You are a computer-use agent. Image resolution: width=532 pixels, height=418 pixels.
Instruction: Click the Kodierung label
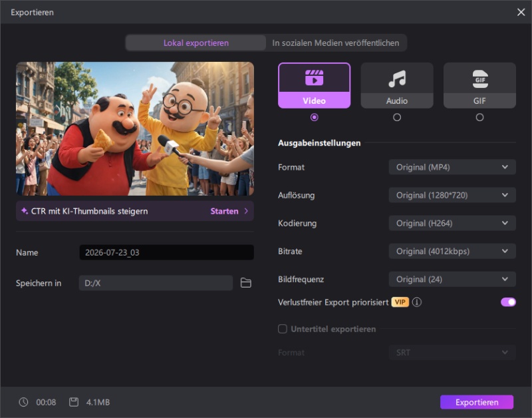pyautogui.click(x=297, y=223)
